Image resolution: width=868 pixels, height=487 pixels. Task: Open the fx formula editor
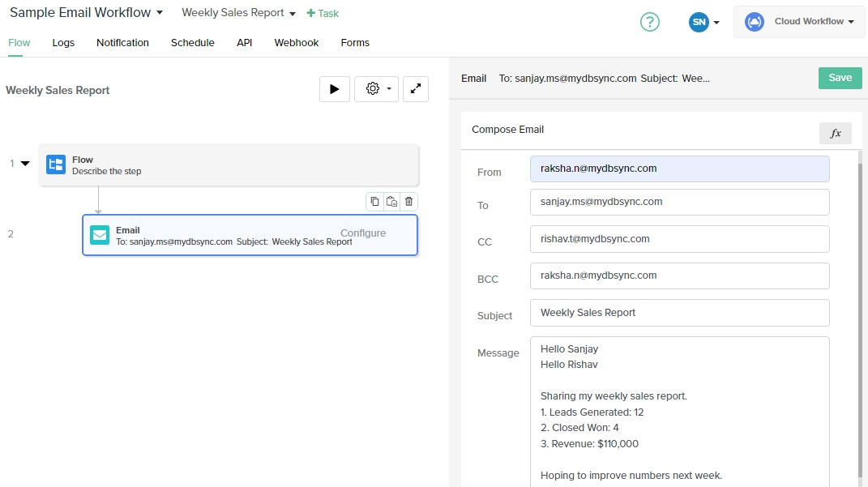[x=835, y=134]
